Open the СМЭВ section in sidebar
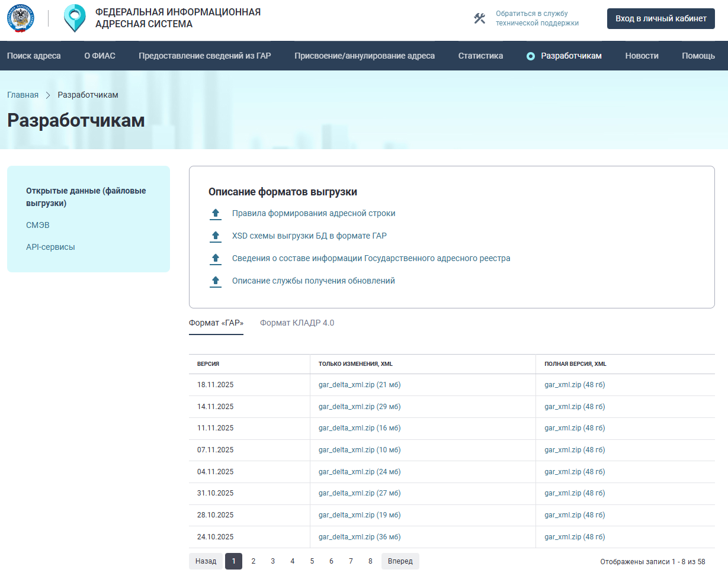Image resolution: width=728 pixels, height=579 pixels. tap(38, 225)
